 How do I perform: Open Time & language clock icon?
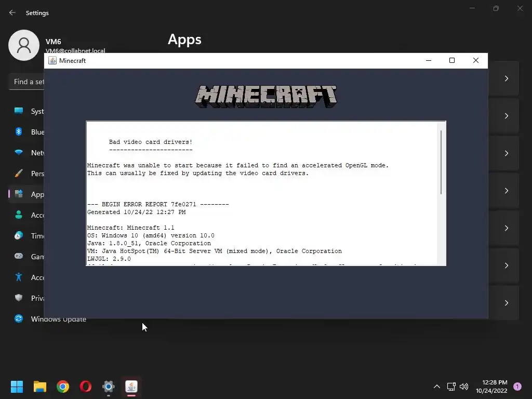click(x=19, y=235)
